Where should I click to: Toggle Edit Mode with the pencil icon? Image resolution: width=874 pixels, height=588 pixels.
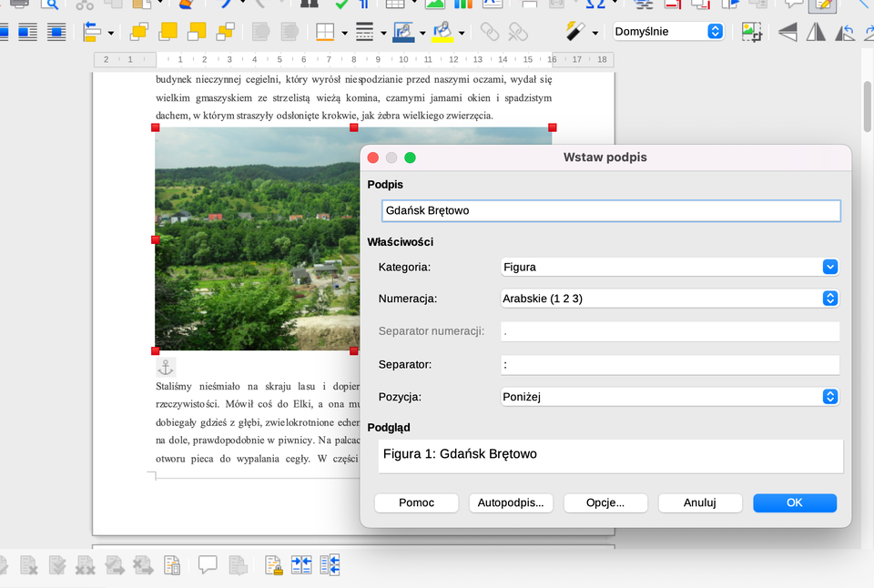coord(820,5)
